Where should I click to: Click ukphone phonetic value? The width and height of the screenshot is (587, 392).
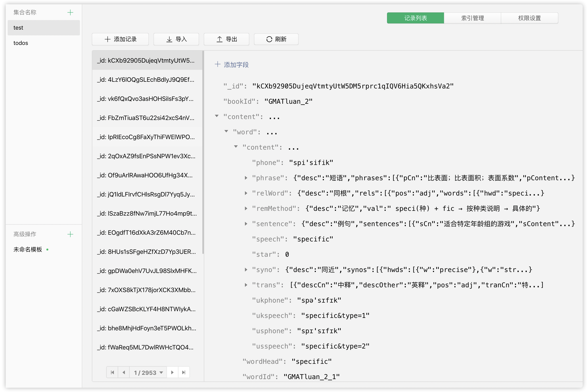click(x=319, y=300)
